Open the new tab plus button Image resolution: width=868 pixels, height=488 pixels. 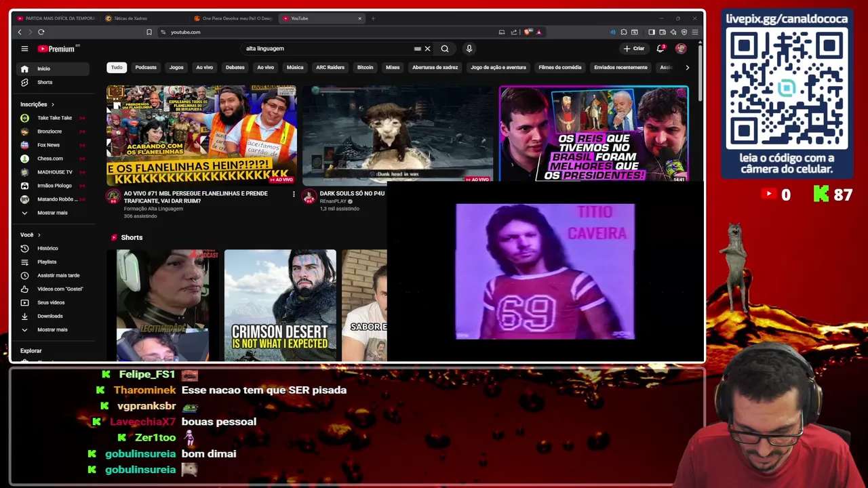(x=373, y=18)
